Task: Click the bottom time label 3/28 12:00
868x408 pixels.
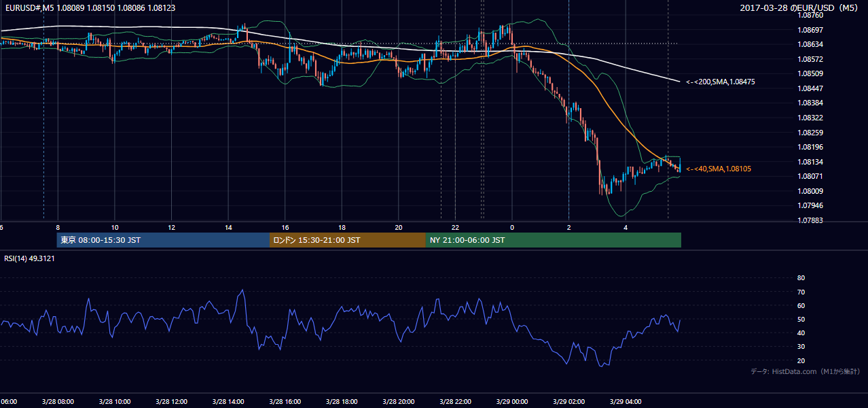Action: pos(171,402)
